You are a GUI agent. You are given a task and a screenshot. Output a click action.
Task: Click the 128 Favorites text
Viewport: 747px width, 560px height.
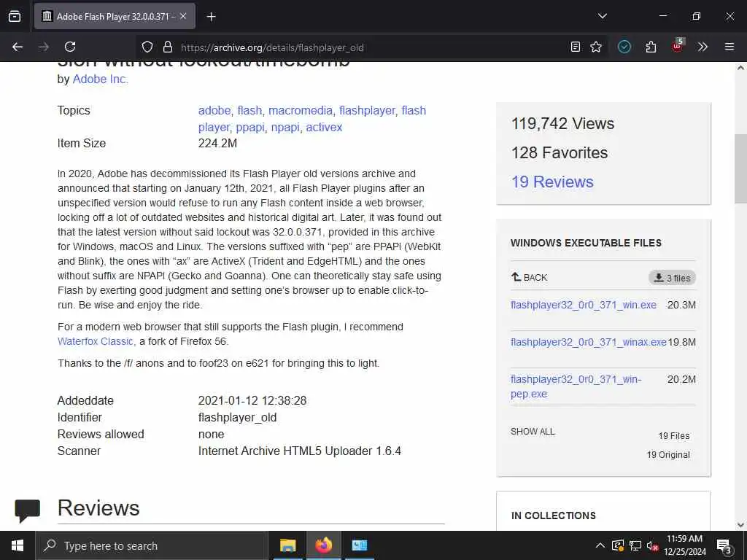point(560,153)
